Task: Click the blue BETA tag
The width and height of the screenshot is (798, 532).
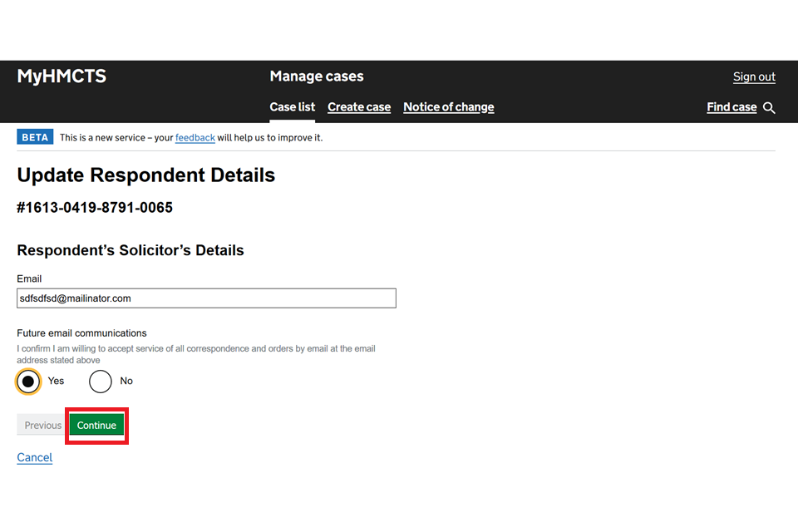Action: (x=35, y=137)
